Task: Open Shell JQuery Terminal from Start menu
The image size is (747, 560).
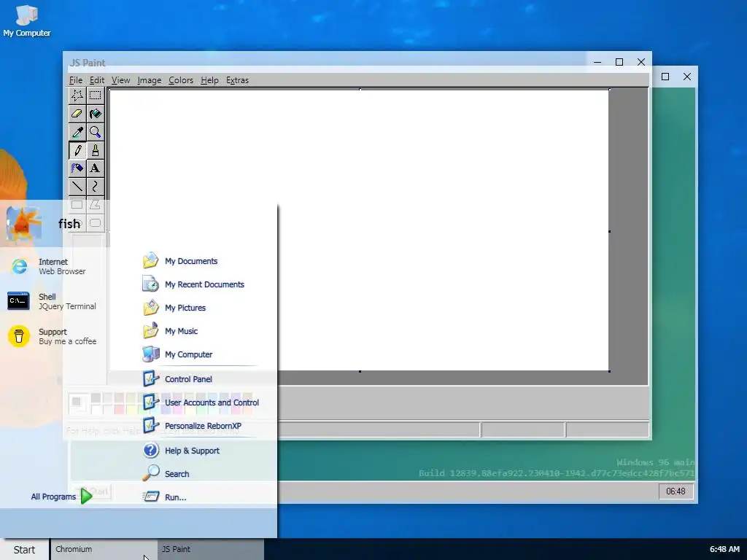Action: [x=53, y=301]
